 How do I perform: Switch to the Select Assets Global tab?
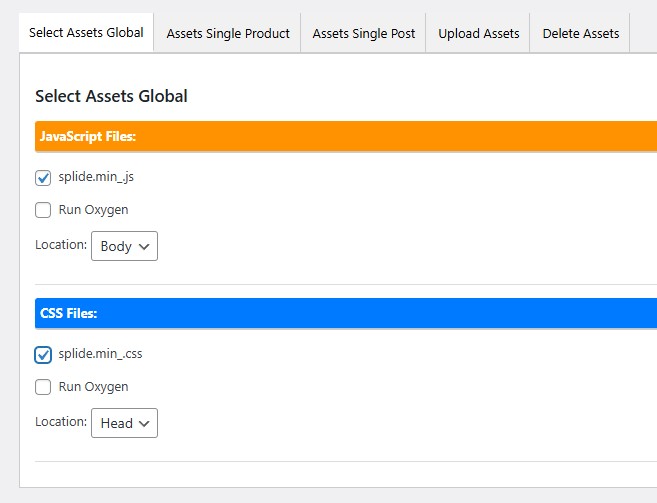(x=86, y=33)
